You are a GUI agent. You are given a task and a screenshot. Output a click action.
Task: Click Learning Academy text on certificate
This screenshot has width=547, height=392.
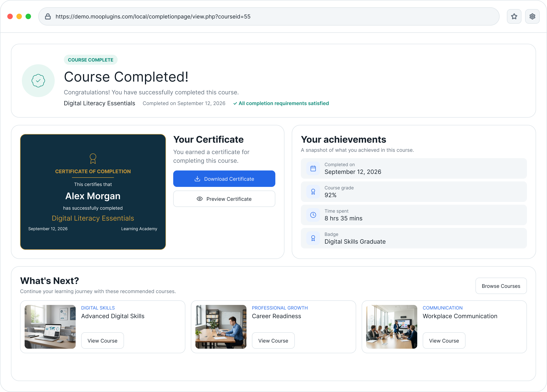(139, 229)
